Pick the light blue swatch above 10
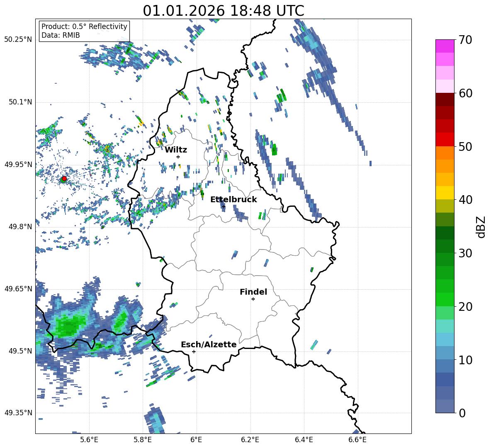 coord(445,353)
